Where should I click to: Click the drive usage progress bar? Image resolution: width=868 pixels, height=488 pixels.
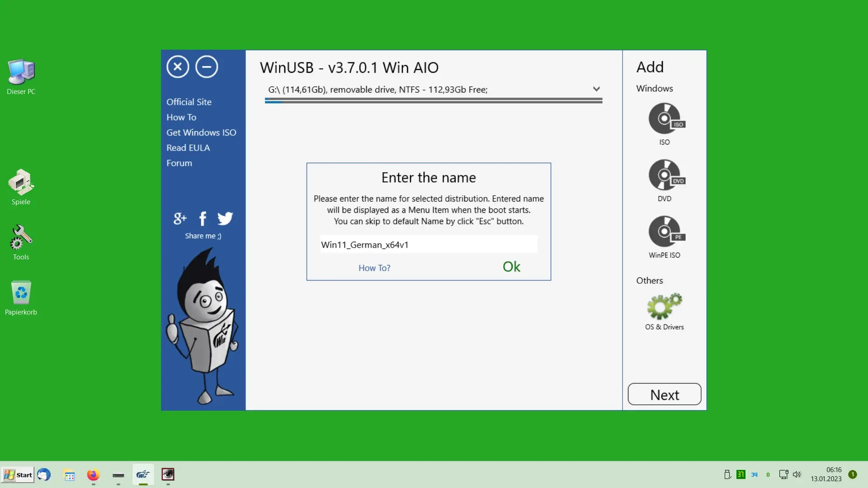pyautogui.click(x=434, y=102)
